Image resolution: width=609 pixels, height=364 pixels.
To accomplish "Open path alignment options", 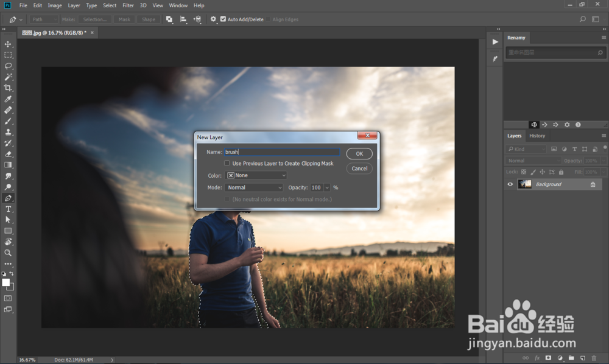I will click(x=183, y=19).
